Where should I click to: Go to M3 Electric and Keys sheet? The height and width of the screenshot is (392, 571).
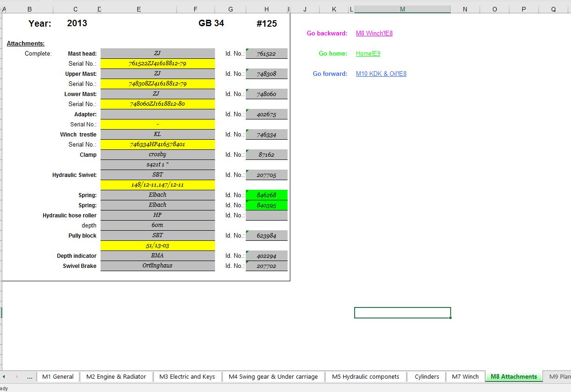[x=187, y=376]
